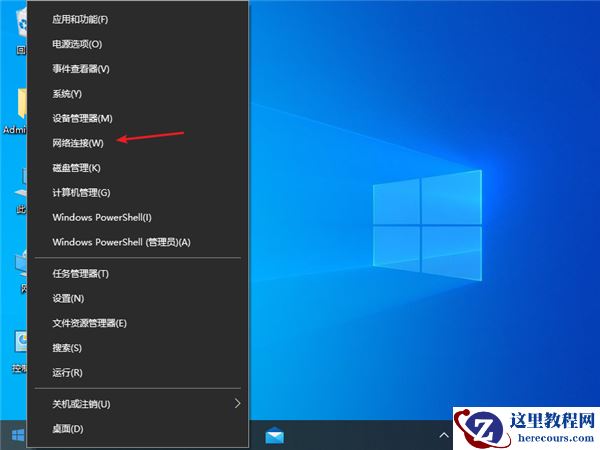The image size is (600, 450).
Task: Show hidden tray icons chevron
Action: click(x=444, y=435)
